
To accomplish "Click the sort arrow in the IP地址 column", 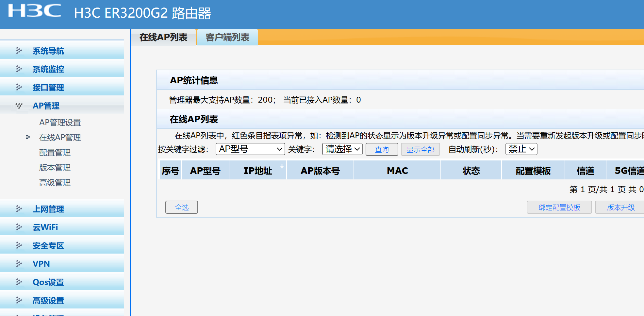I will tap(282, 166).
